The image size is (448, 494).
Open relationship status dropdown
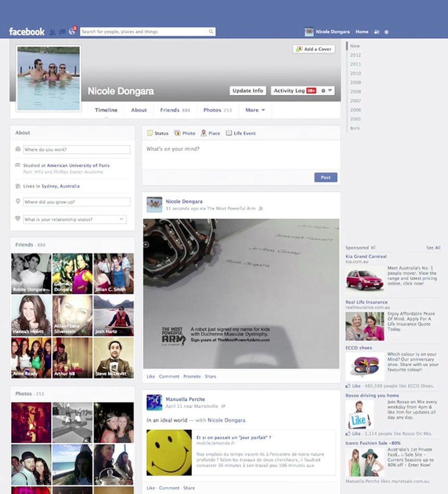(x=74, y=219)
